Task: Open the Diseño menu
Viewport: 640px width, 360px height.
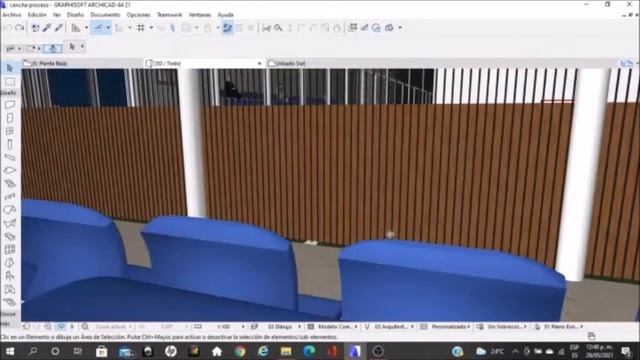Action: coord(75,15)
